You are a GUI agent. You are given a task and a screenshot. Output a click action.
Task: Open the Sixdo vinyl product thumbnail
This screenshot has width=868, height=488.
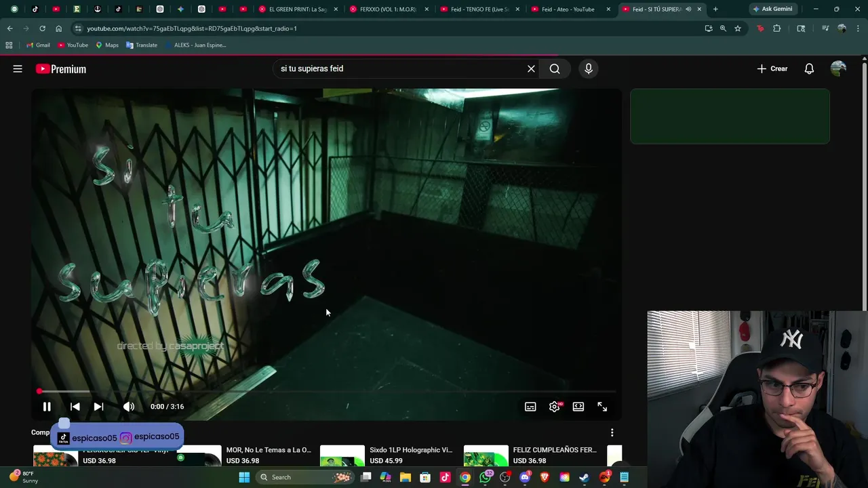[x=342, y=456]
